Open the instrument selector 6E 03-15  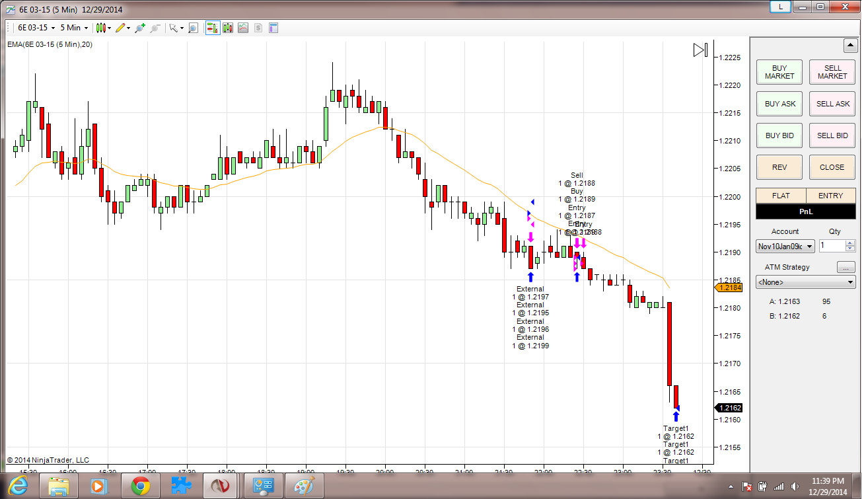35,28
